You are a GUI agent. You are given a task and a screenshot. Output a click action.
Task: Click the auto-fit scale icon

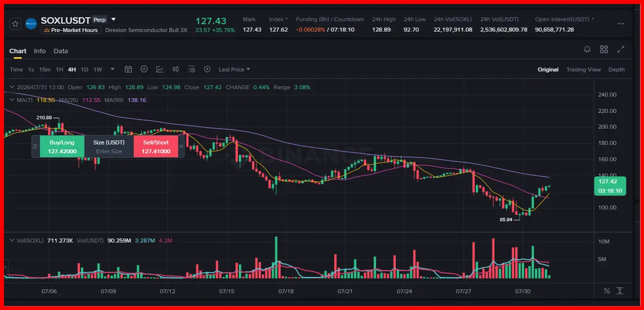(620, 291)
